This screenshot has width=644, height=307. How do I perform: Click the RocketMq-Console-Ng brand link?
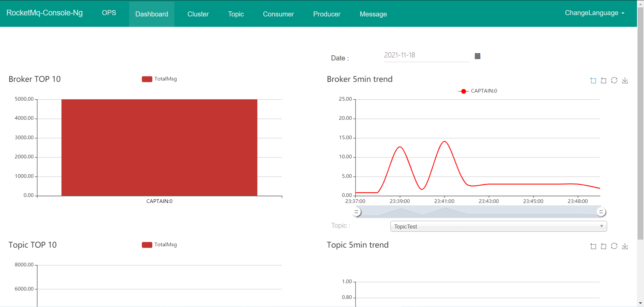coord(45,13)
